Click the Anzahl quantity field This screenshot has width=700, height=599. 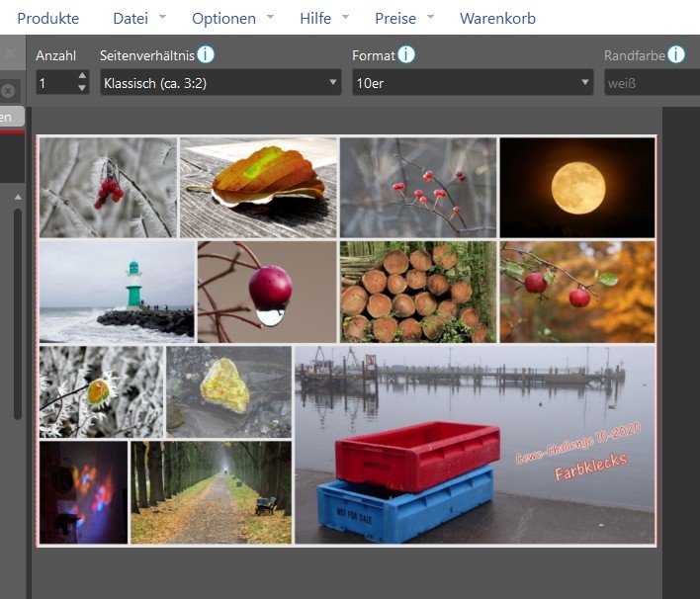click(56, 83)
